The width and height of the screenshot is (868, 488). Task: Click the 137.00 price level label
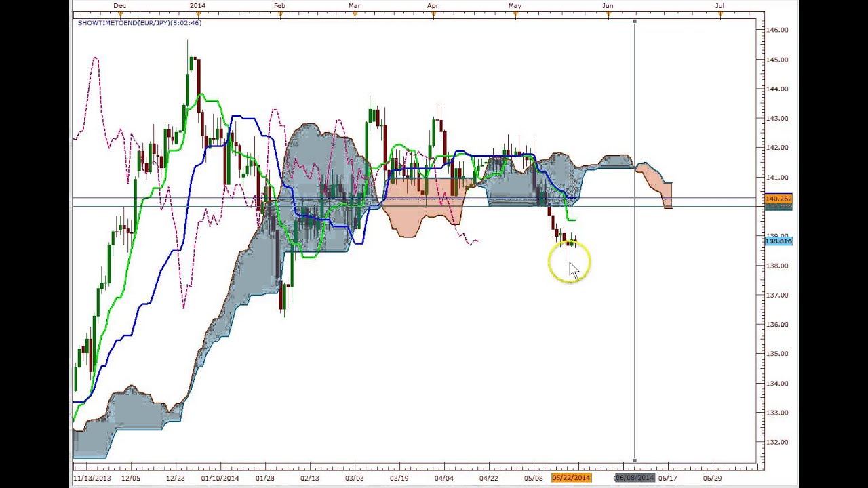(776, 296)
